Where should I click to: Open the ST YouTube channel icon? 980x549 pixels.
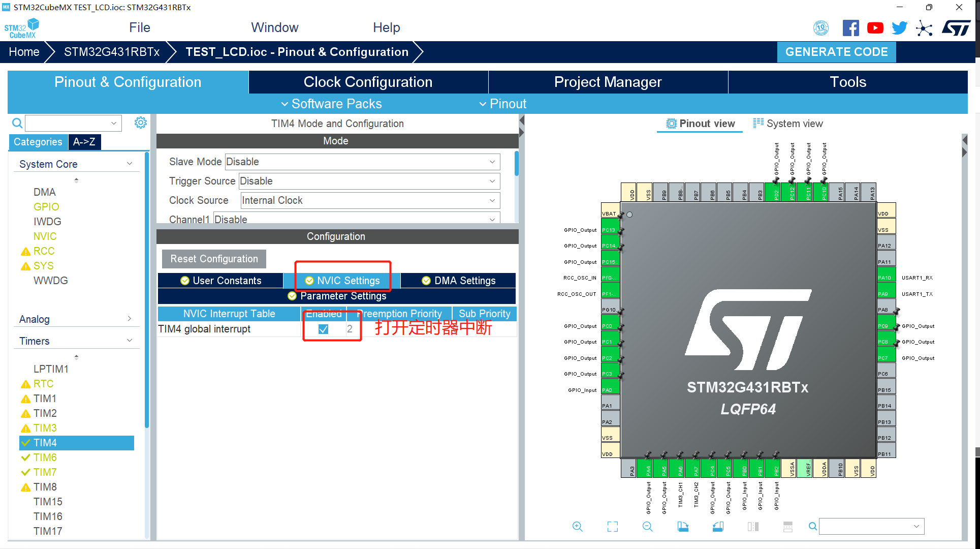(x=875, y=28)
